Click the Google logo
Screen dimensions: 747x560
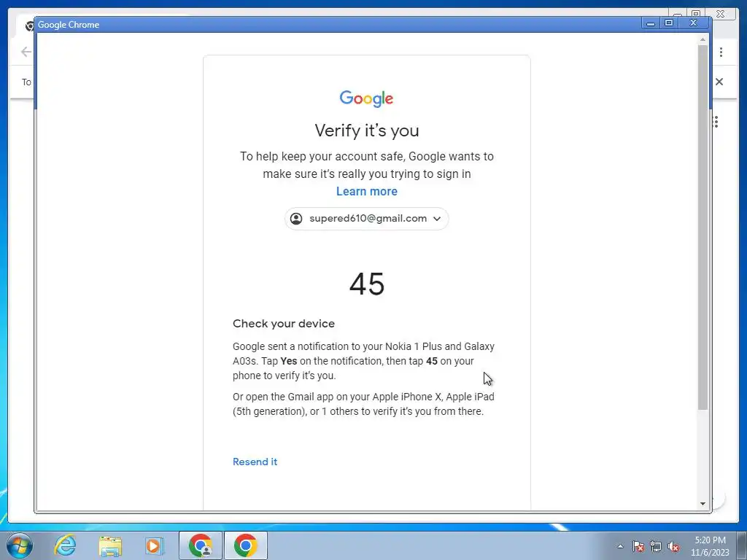click(x=366, y=98)
